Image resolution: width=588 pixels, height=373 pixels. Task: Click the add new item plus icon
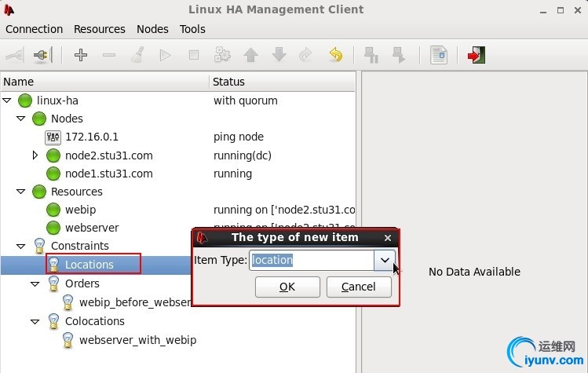80,56
